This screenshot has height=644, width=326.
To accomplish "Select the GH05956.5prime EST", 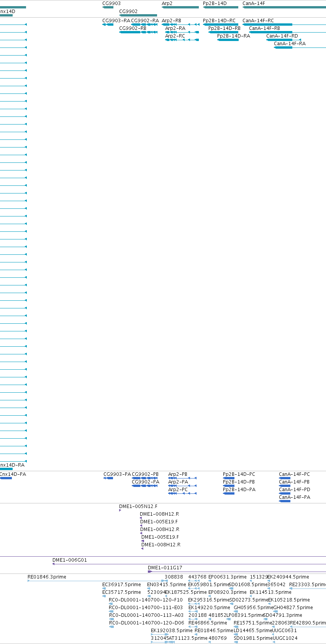I will click(236, 611).
